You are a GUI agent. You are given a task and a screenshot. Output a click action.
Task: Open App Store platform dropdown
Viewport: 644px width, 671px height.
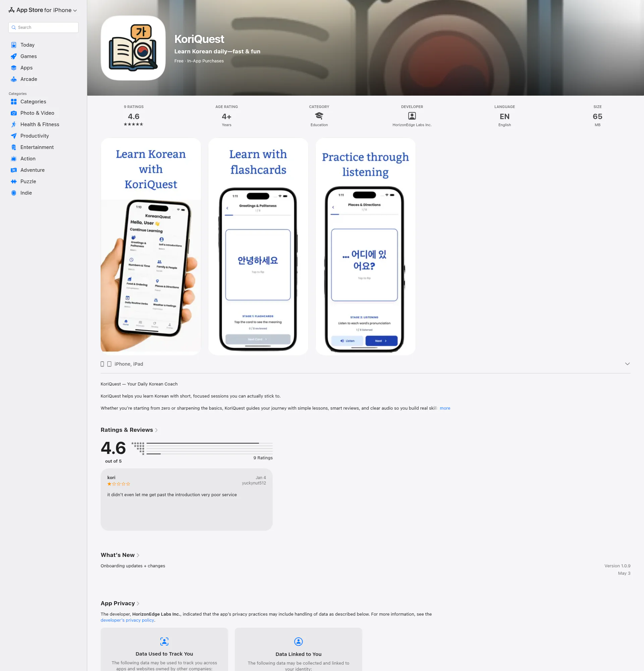(x=43, y=10)
